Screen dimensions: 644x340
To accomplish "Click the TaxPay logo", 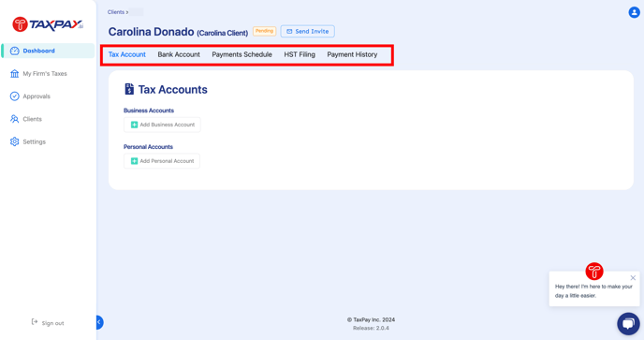I will click(x=48, y=24).
